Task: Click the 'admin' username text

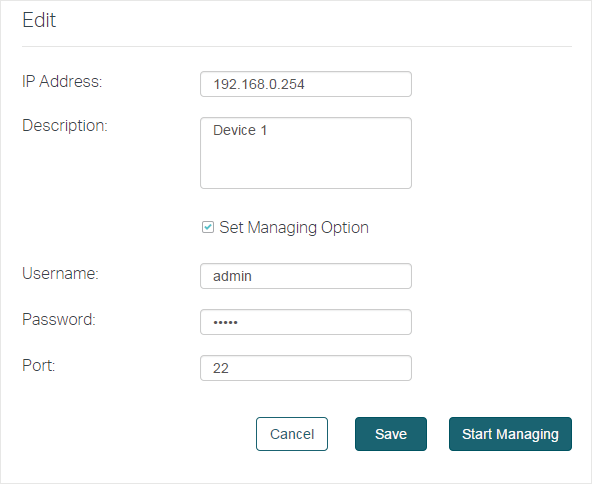Action: [232, 276]
